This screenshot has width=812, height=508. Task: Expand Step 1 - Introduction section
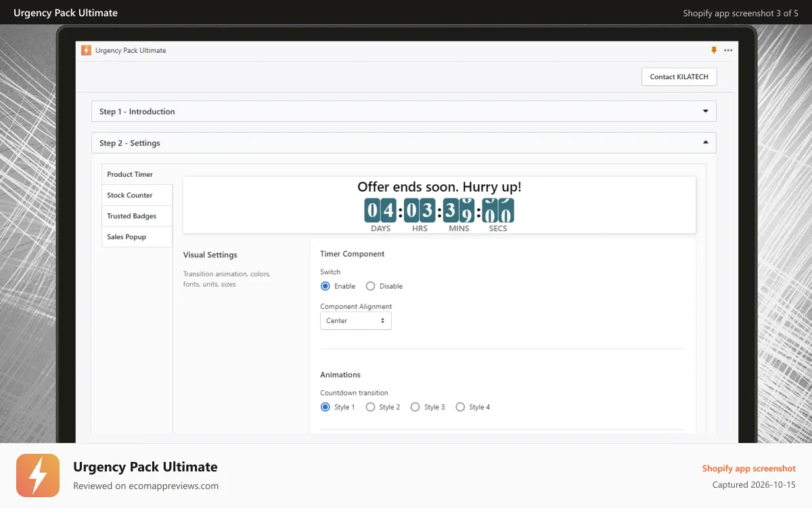pyautogui.click(x=404, y=111)
